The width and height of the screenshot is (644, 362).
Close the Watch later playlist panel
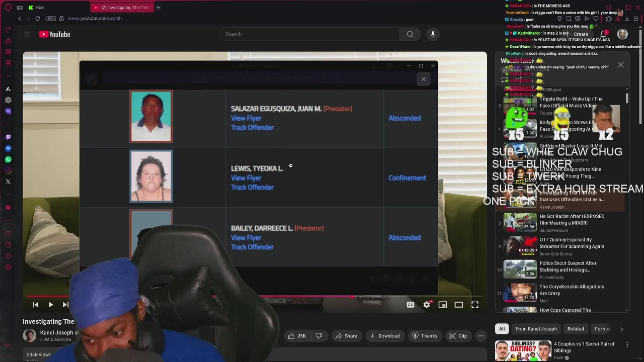pyautogui.click(x=621, y=65)
